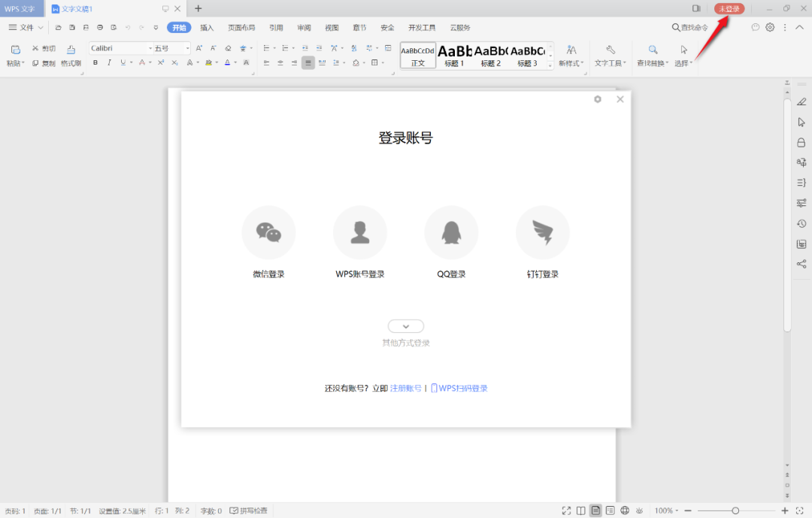This screenshot has width=812, height=518.
Task: Open 选择 select tool dropdown
Action: click(683, 56)
